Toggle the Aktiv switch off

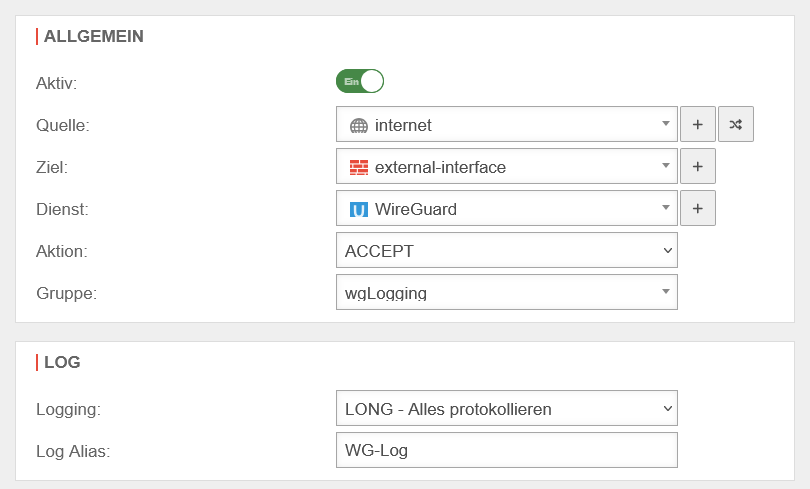tap(360, 82)
